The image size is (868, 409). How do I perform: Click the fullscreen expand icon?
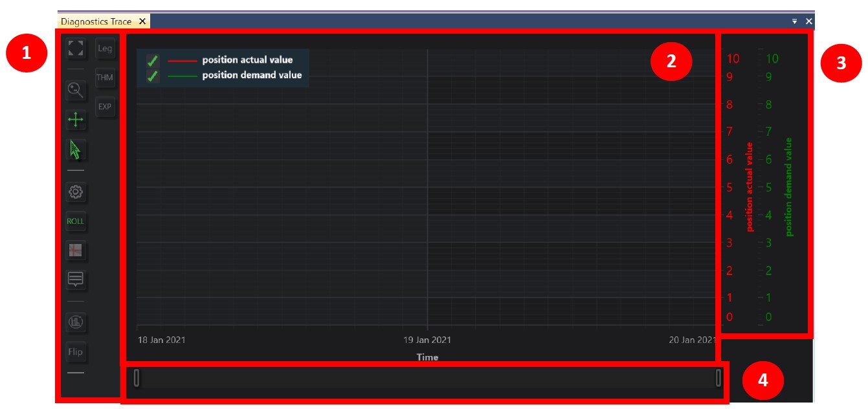(x=76, y=49)
